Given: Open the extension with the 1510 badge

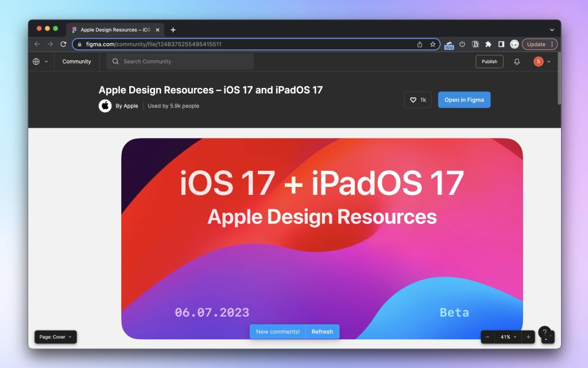Looking at the screenshot, I should tap(449, 45).
